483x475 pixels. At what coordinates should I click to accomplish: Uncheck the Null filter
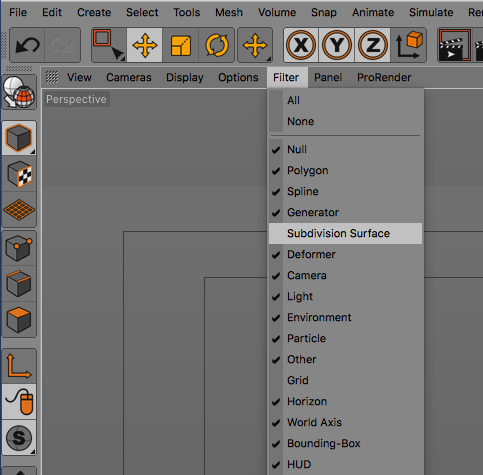click(345, 149)
